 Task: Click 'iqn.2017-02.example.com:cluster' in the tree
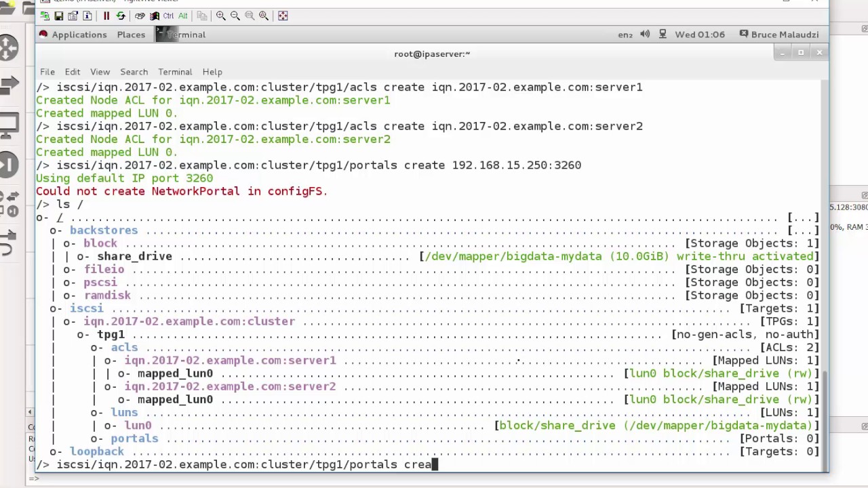coord(189,321)
